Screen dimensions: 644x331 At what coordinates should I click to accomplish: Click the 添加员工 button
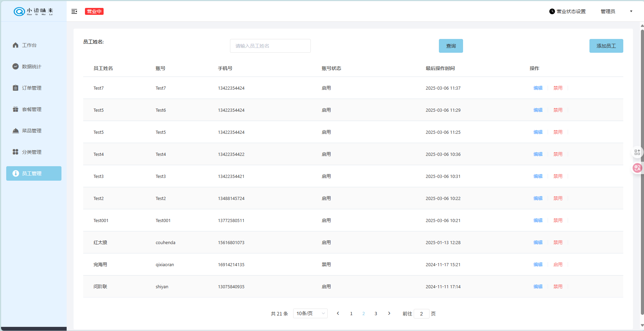(x=606, y=46)
